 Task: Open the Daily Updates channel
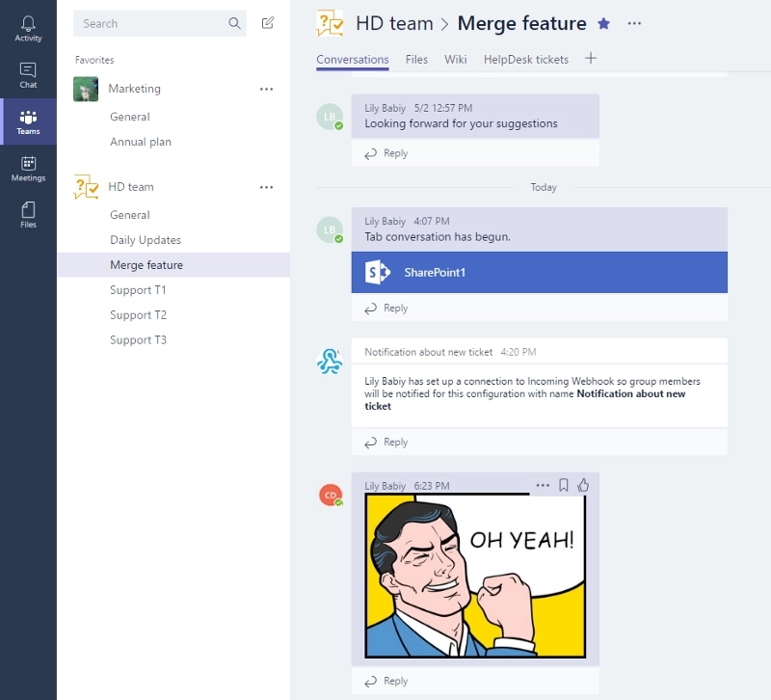(x=146, y=240)
